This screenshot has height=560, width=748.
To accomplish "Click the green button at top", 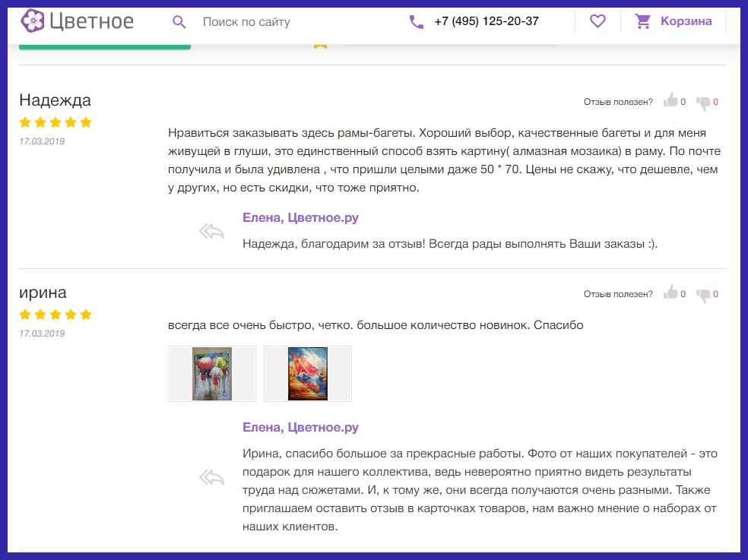I will click(104, 46).
